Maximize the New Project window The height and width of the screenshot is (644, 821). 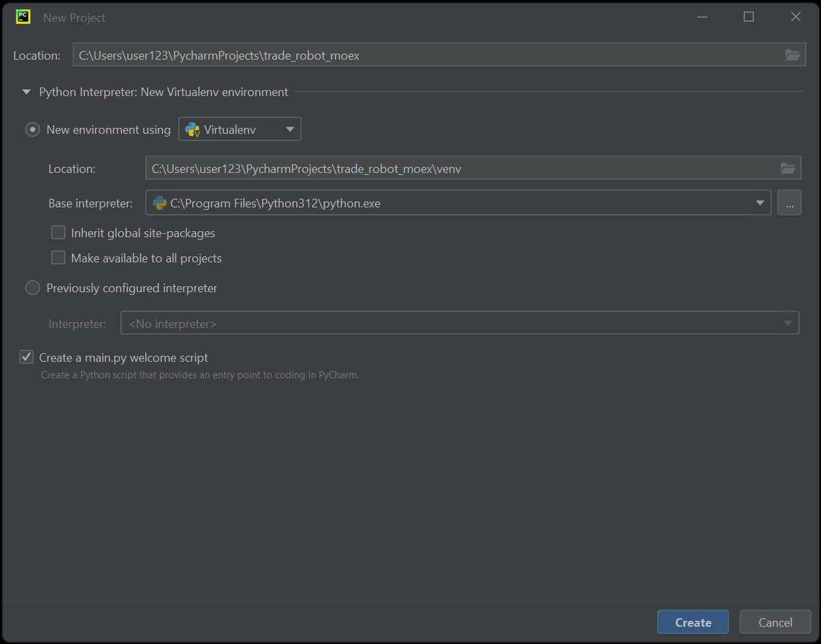tap(749, 17)
